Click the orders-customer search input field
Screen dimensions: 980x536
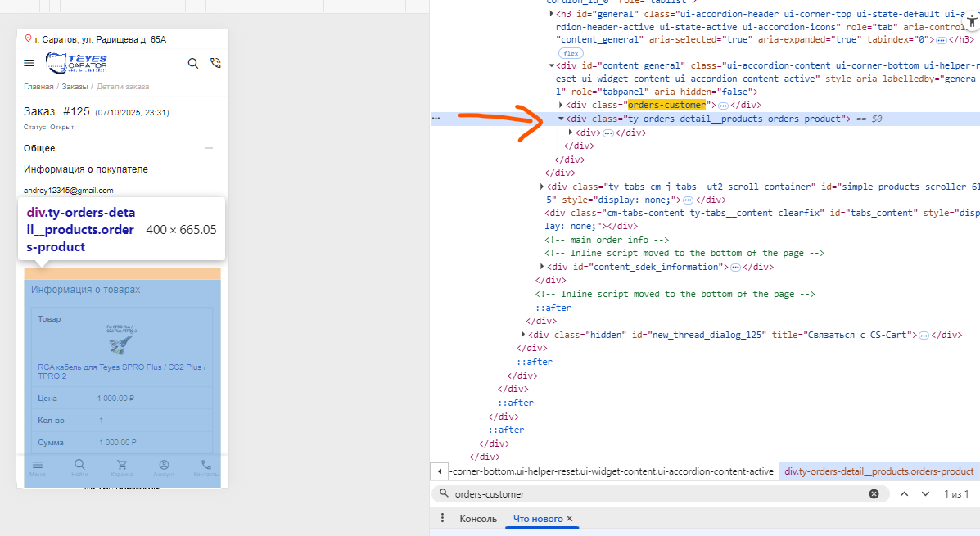[x=655, y=494]
